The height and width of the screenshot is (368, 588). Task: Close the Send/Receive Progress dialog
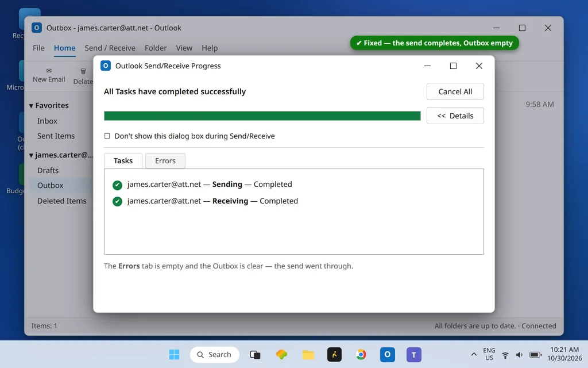click(x=479, y=66)
